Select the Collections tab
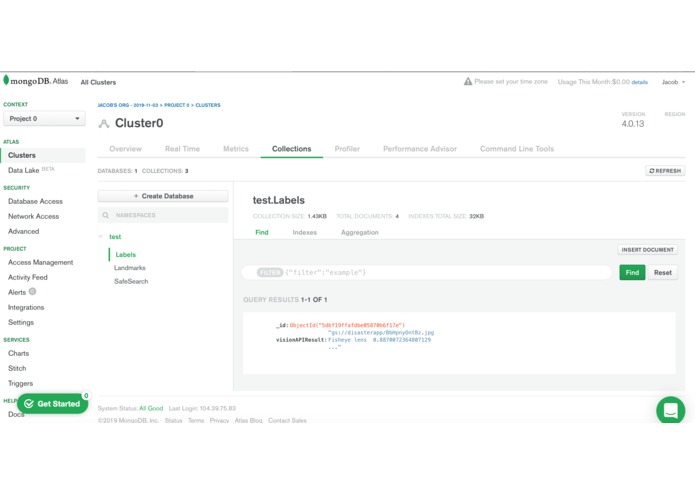The width and height of the screenshot is (695, 494). pyautogui.click(x=292, y=149)
